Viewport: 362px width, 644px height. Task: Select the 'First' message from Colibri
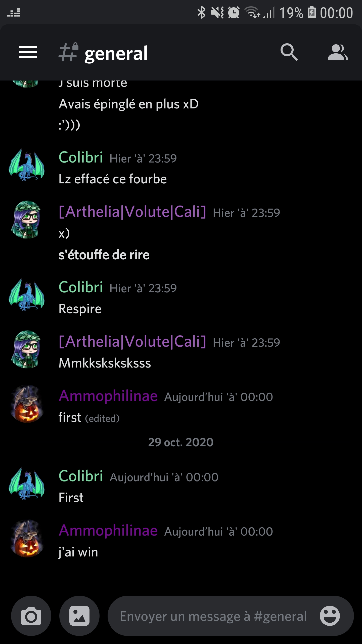(x=71, y=498)
